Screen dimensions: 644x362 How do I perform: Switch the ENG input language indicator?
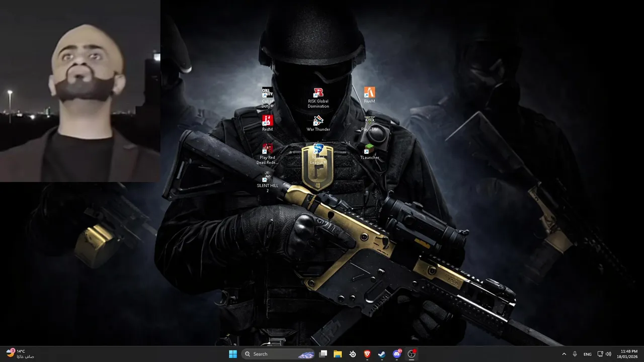click(588, 354)
